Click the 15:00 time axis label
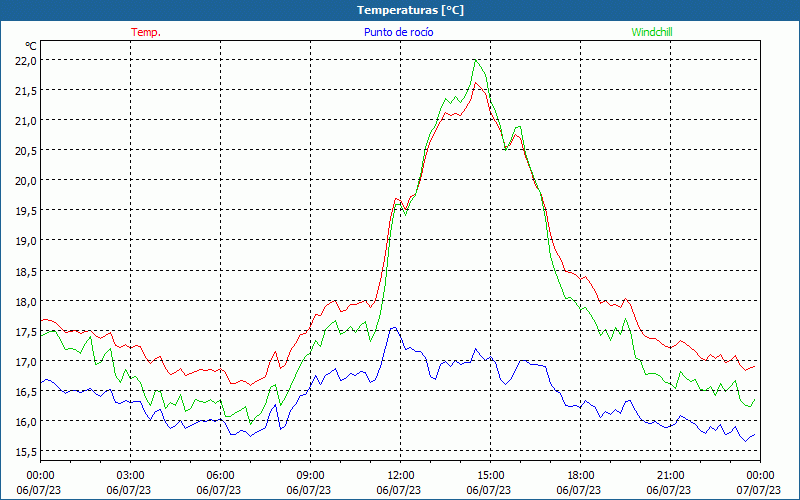The width and height of the screenshot is (800, 500). 490,476
